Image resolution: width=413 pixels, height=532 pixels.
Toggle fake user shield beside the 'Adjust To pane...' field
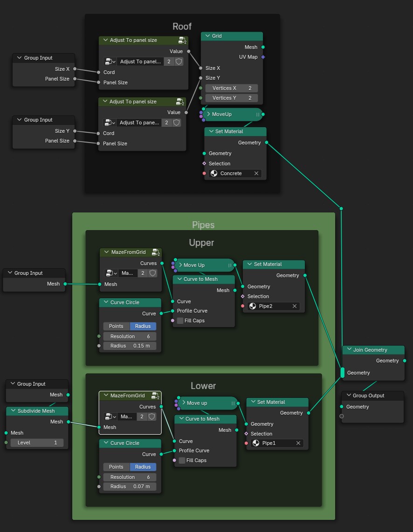coord(177,123)
